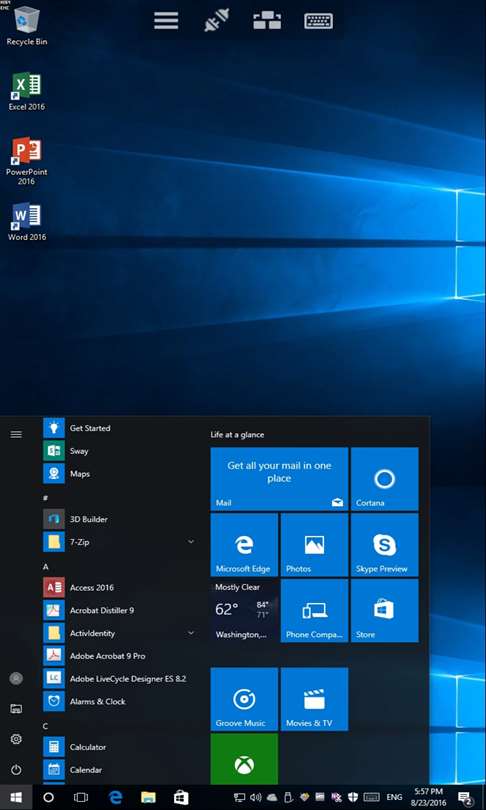Click the Windows Defender shield tray icon

point(353,797)
